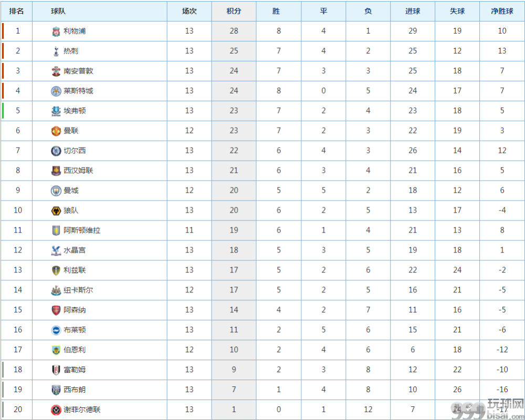Click the Wolves orange wolf crest

[x=56, y=211]
